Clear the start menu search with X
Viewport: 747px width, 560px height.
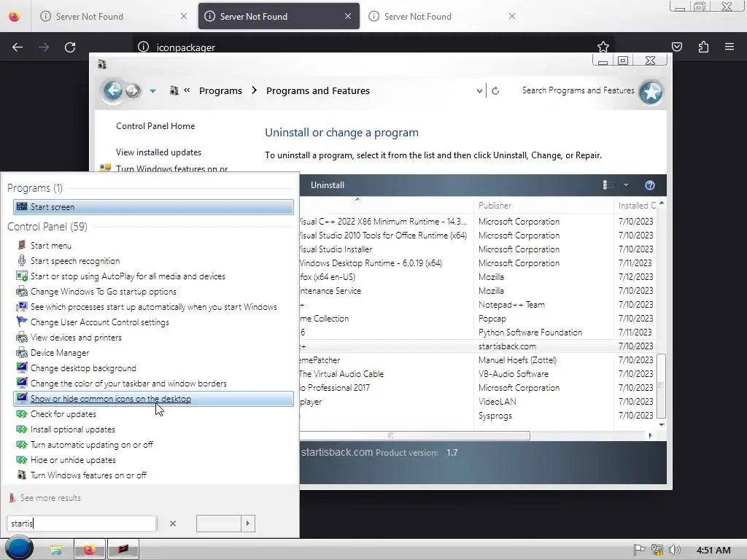point(173,524)
